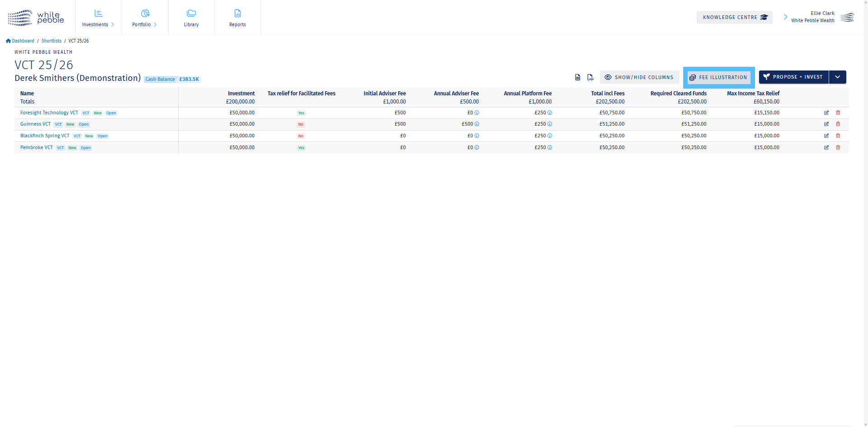Open the Fee Illustration
The image size is (868, 427).
[x=718, y=77]
